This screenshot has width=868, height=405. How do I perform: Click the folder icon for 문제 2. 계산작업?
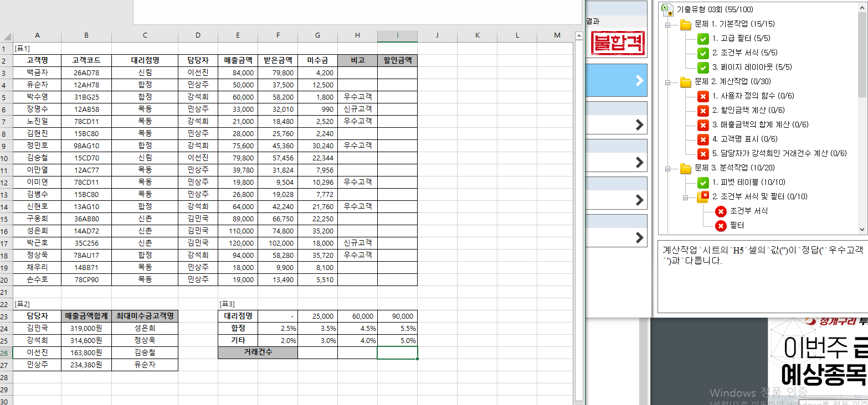click(686, 82)
